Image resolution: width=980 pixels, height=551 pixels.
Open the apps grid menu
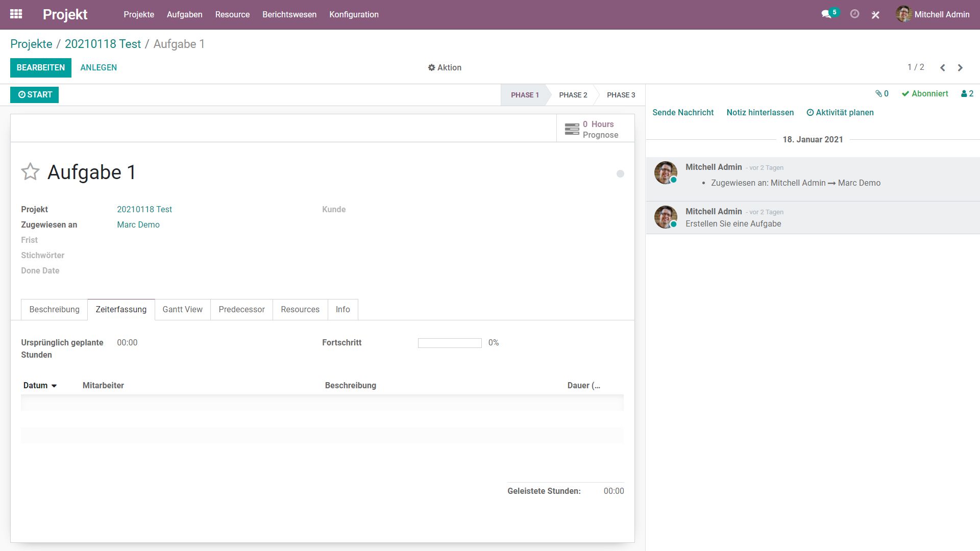tap(16, 14)
